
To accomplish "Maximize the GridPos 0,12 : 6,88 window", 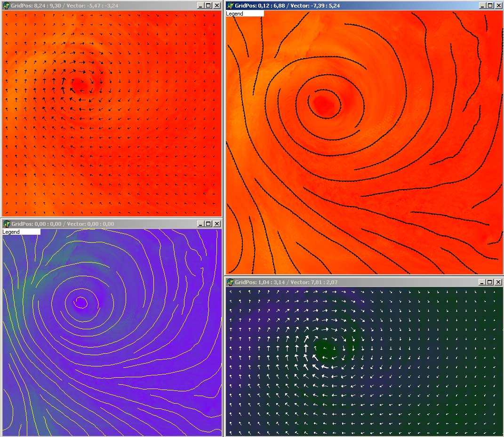I will [x=490, y=6].
